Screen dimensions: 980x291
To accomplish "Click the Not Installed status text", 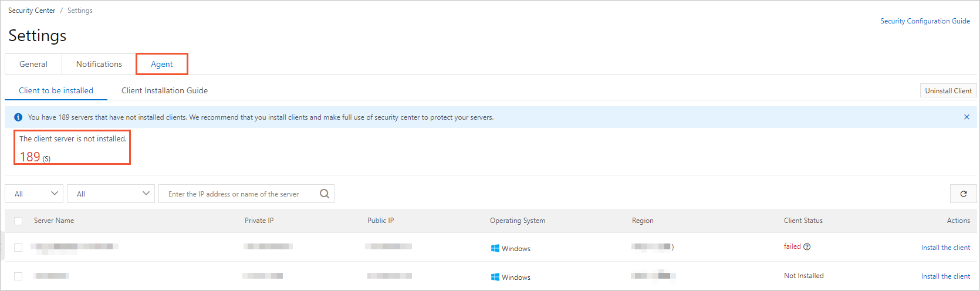I will (x=804, y=276).
